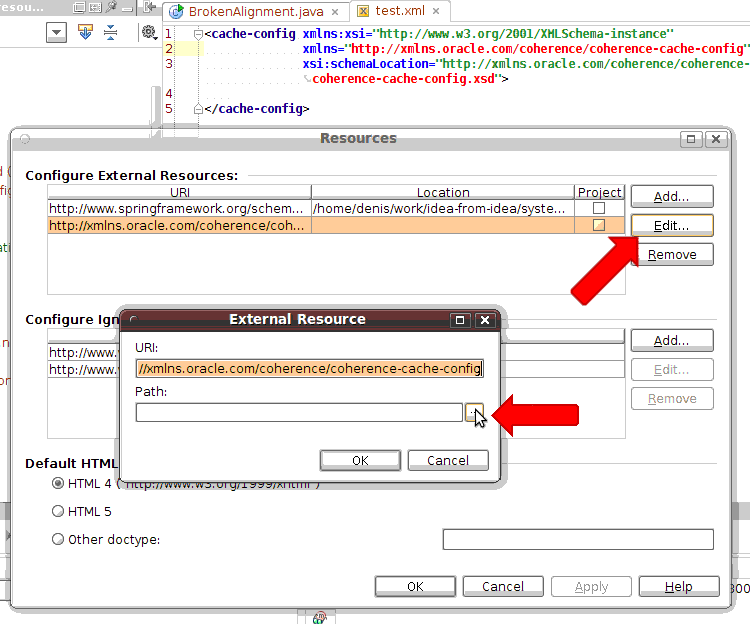750x624 pixels.
Task: Switch to the BrokenAlignment.java tab
Action: pos(256,11)
